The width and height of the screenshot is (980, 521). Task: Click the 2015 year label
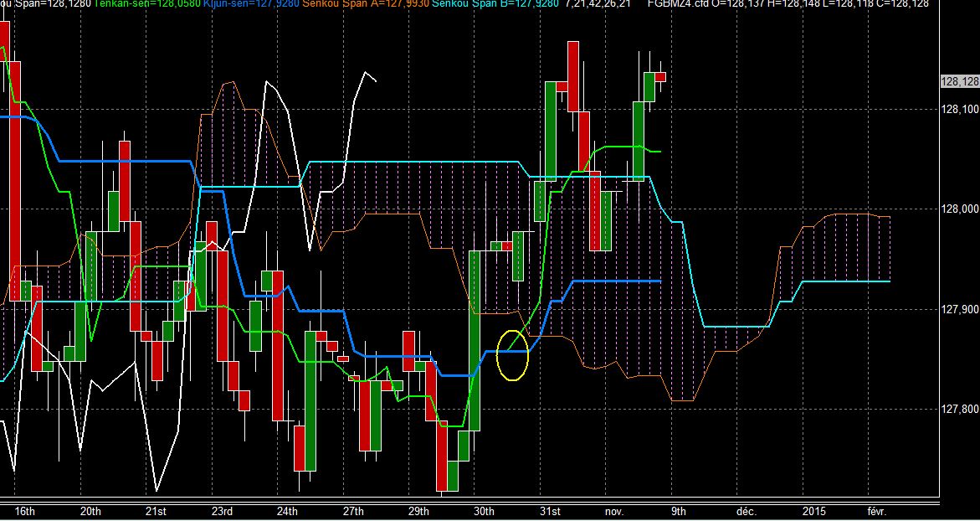(813, 512)
